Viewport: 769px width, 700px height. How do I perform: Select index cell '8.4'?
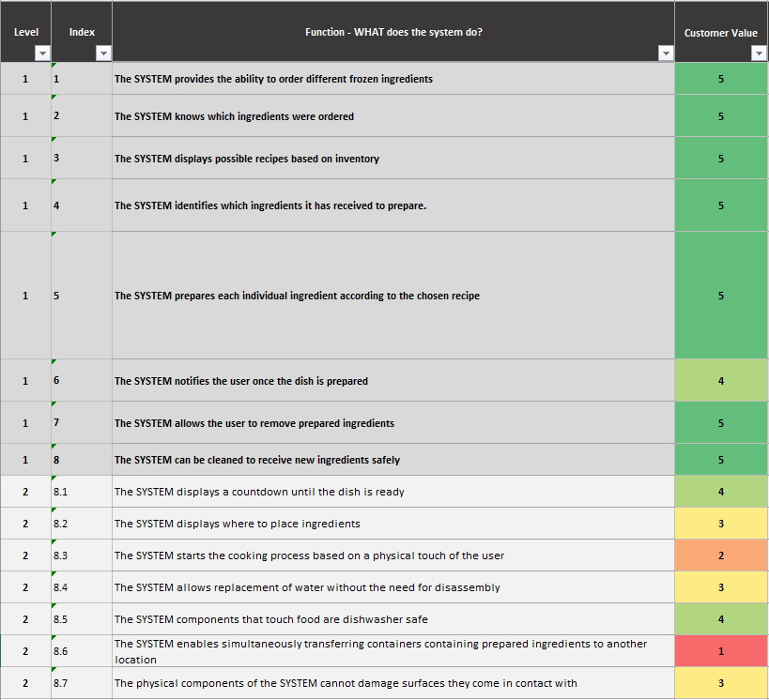coord(82,586)
